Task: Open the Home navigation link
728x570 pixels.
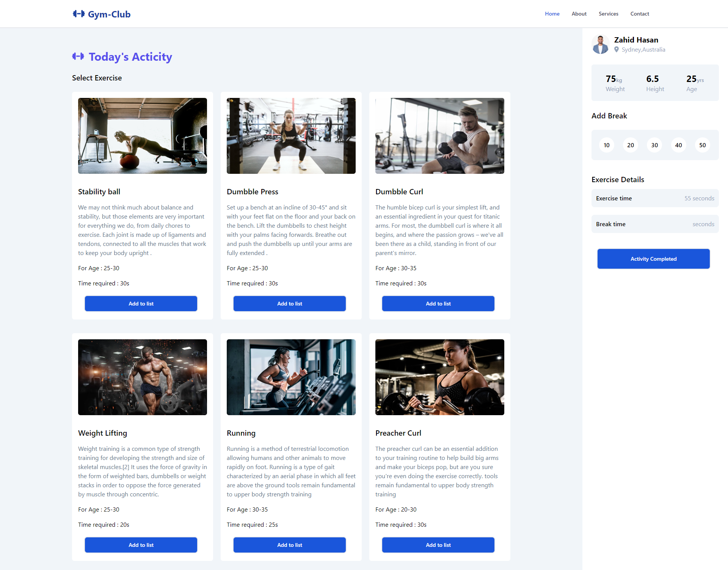Action: [552, 14]
